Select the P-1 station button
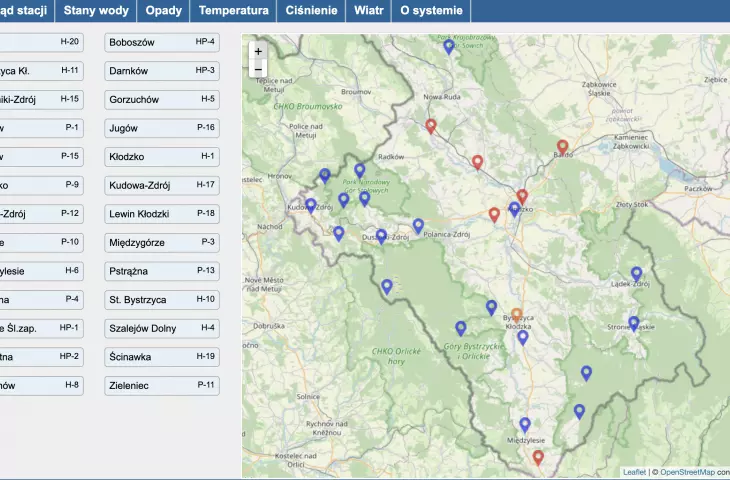Screen dimensions: 730x480 pyautogui.click(x=41, y=128)
